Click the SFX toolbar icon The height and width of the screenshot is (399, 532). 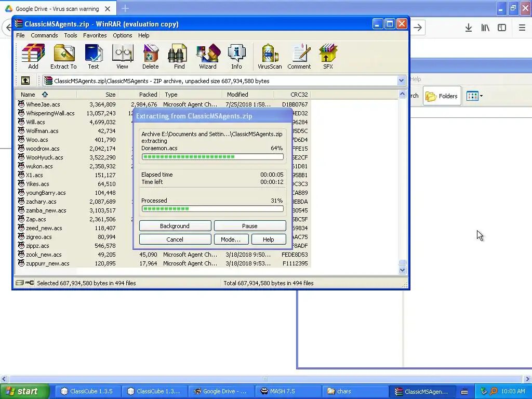click(328, 56)
